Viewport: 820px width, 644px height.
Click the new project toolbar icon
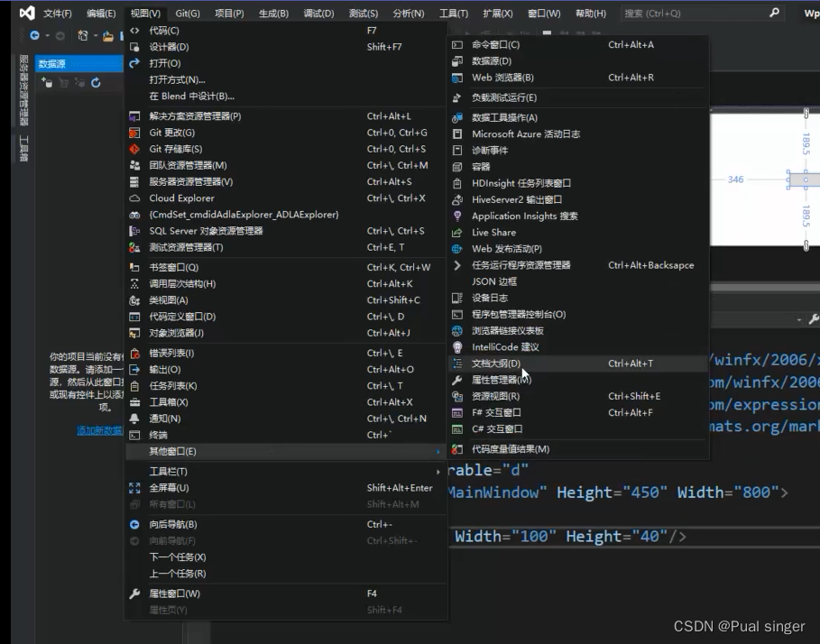coord(84,35)
